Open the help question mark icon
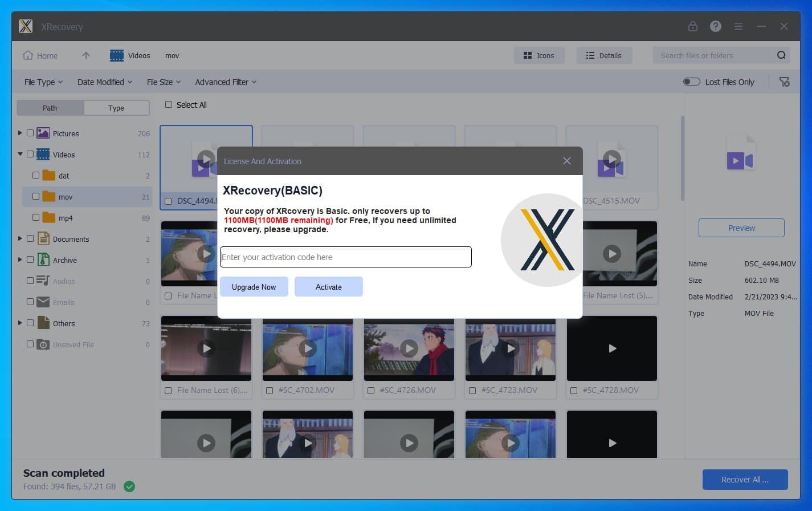 tap(715, 26)
